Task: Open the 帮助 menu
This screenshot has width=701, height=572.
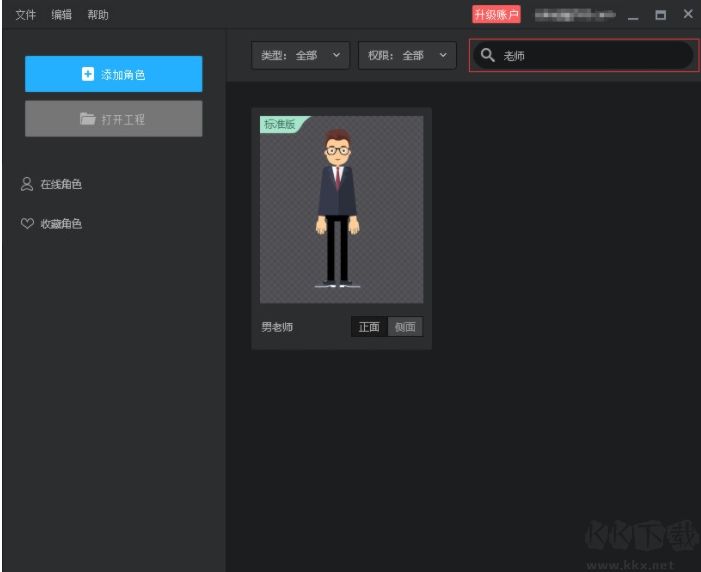Action: coord(98,15)
